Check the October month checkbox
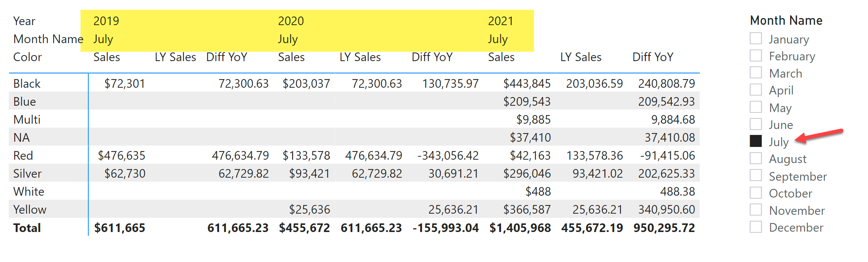The image size is (868, 262). pyautogui.click(x=756, y=193)
